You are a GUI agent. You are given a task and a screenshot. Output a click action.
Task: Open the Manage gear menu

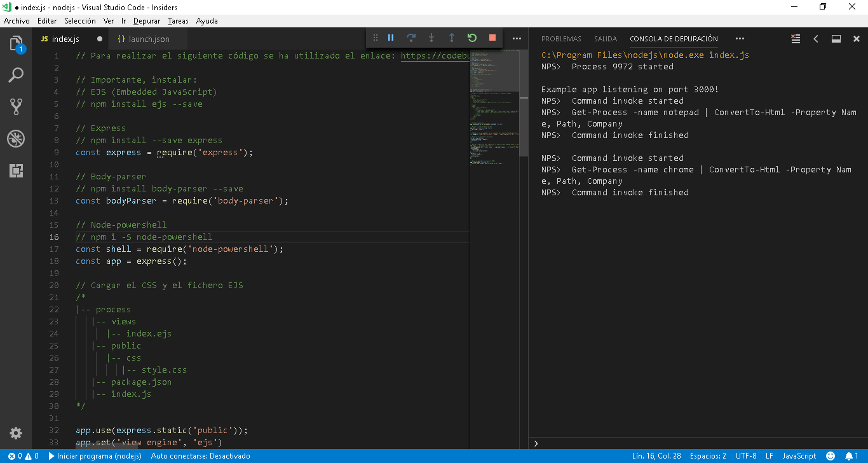pyautogui.click(x=16, y=433)
